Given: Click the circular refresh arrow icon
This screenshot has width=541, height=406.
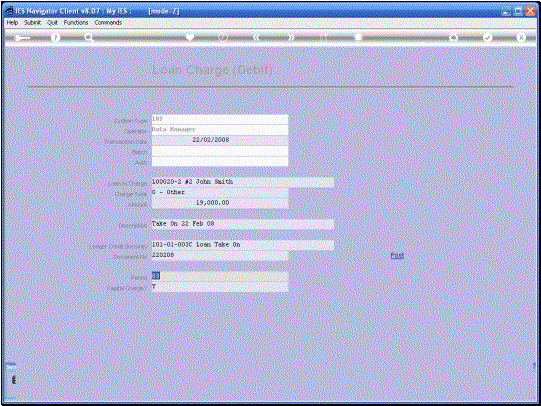Looking at the screenshot, I should (223, 37).
